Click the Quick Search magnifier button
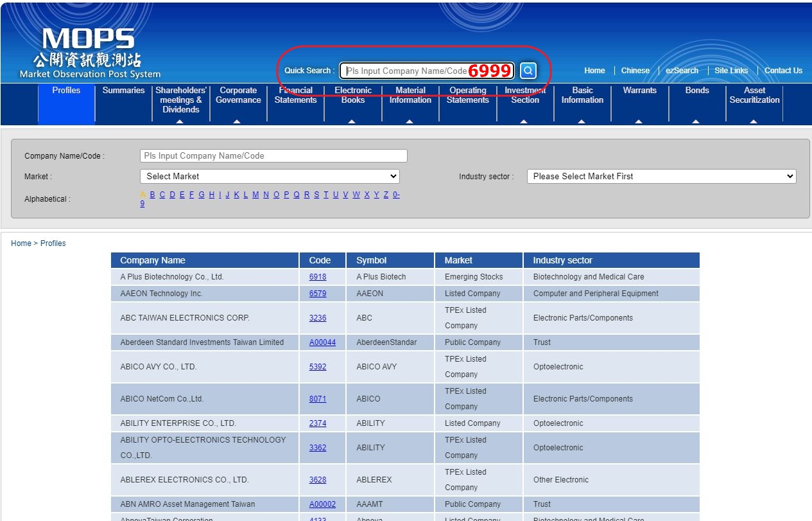 (x=528, y=71)
